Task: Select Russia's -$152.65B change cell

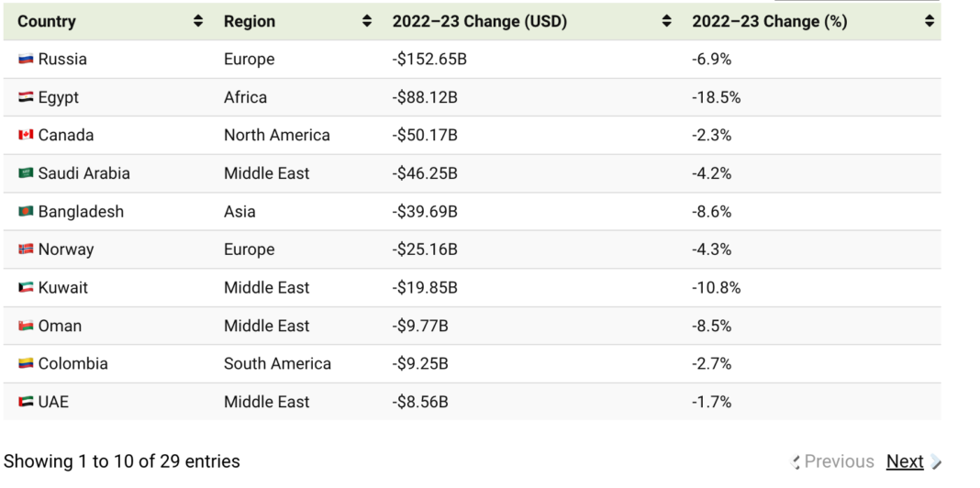Action: click(429, 60)
